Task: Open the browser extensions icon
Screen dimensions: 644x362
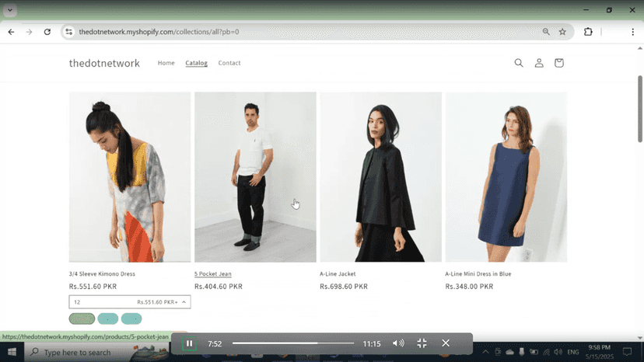Action: click(x=588, y=32)
